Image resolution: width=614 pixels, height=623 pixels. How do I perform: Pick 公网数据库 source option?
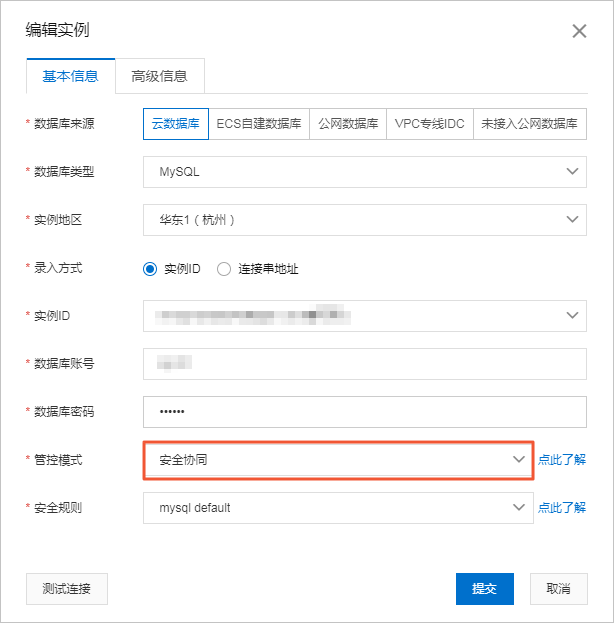point(348,124)
